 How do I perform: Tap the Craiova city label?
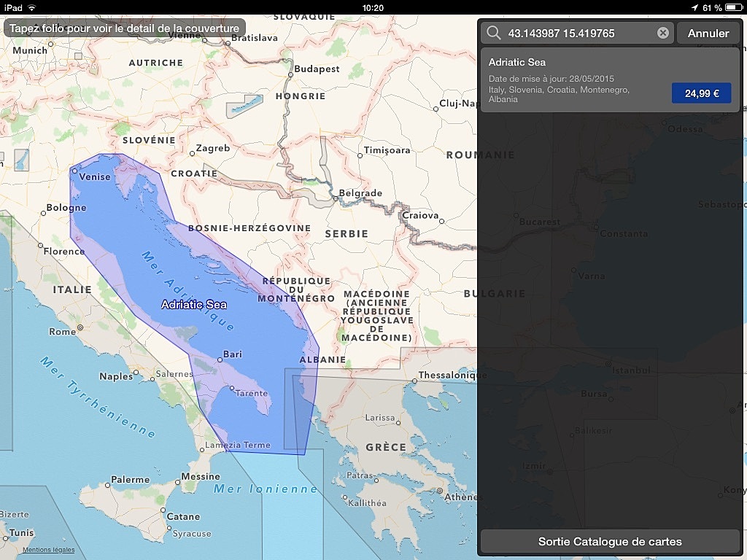(x=420, y=215)
